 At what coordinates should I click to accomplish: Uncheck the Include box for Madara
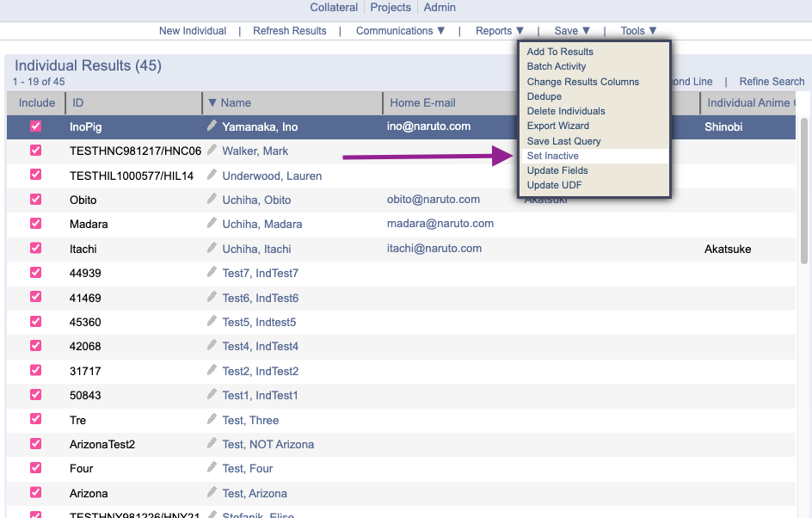click(36, 223)
